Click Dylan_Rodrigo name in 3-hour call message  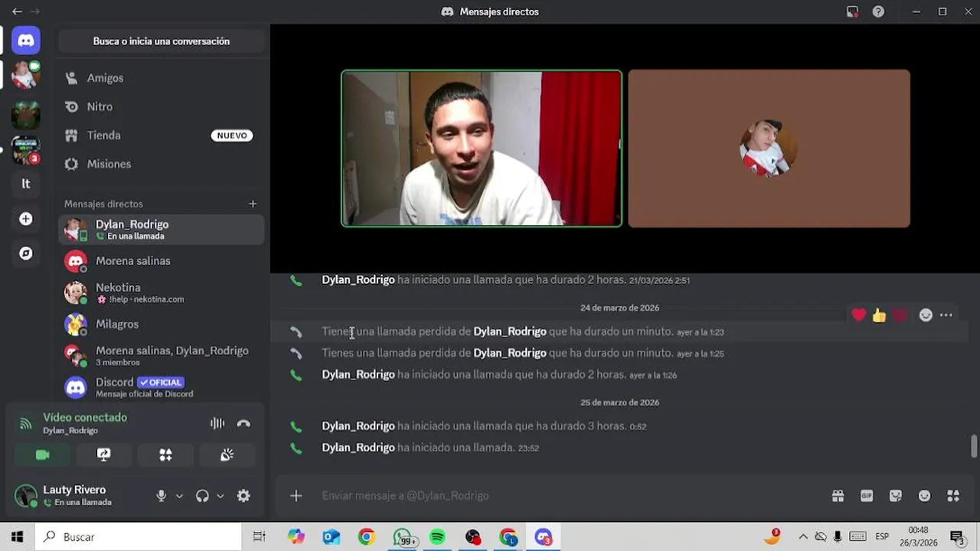[358, 425]
